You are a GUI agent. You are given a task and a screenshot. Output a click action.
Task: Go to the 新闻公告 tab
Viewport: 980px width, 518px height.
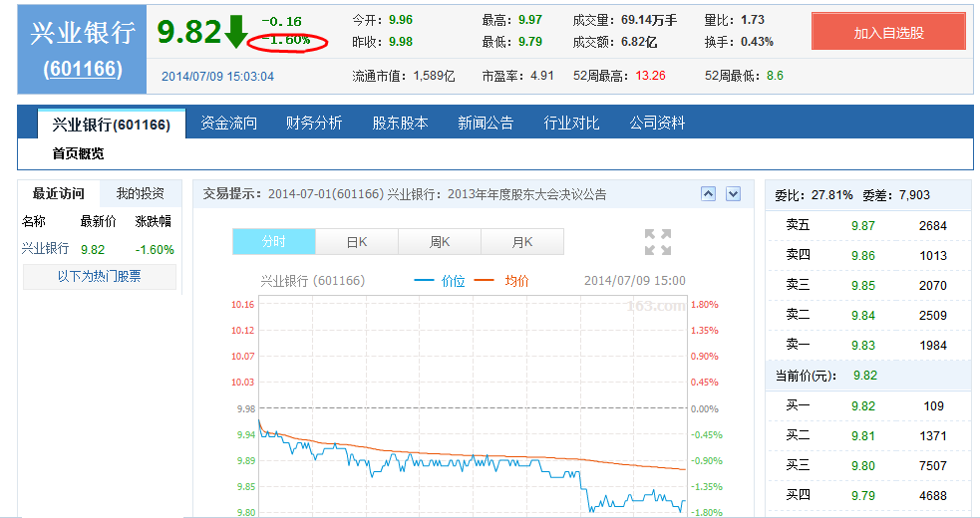pyautogui.click(x=486, y=124)
